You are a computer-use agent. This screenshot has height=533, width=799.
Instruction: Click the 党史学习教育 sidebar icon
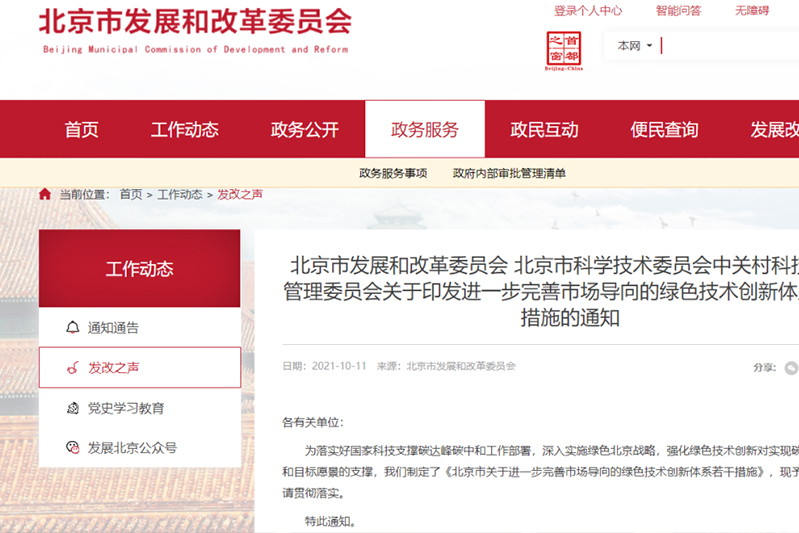click(x=72, y=408)
